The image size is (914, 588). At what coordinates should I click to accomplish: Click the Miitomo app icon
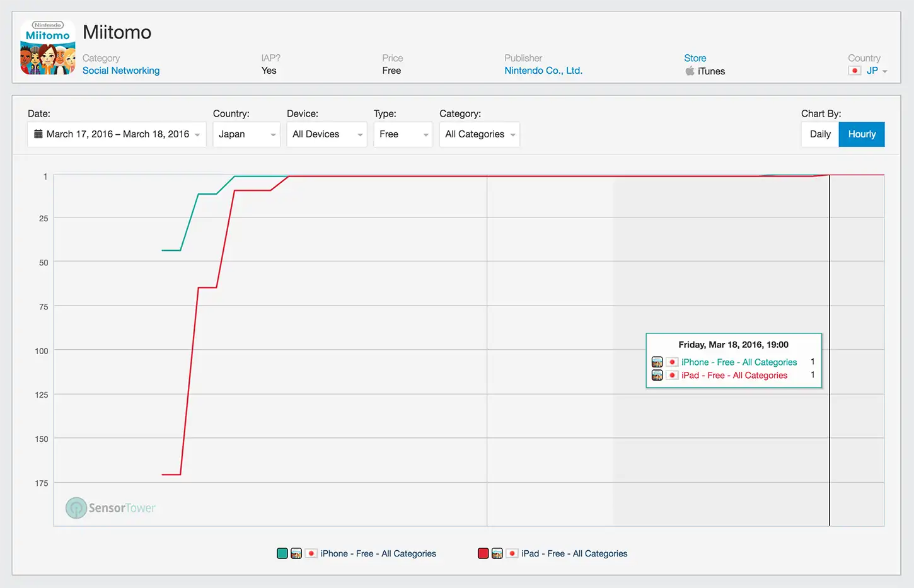[x=48, y=47]
